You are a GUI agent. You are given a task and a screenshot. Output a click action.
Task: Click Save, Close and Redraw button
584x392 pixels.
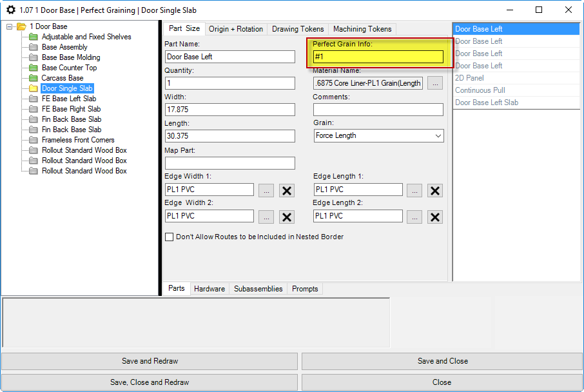[x=150, y=382]
